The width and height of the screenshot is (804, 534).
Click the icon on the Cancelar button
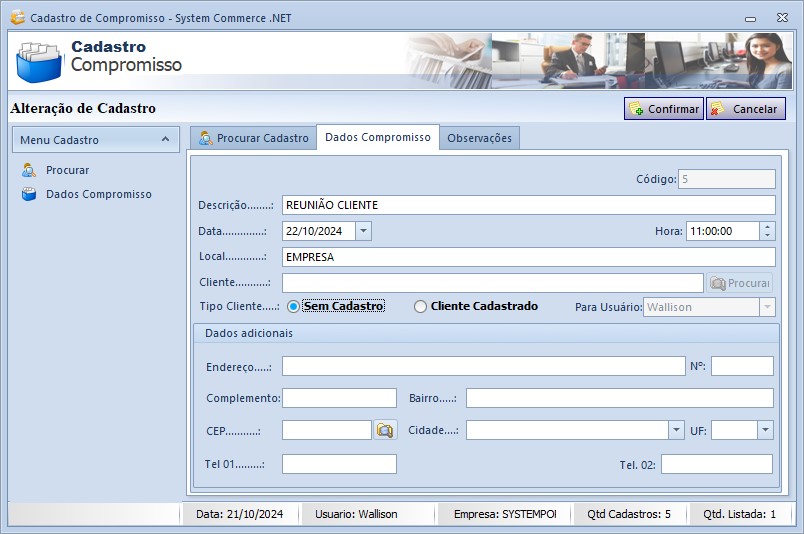pos(718,109)
